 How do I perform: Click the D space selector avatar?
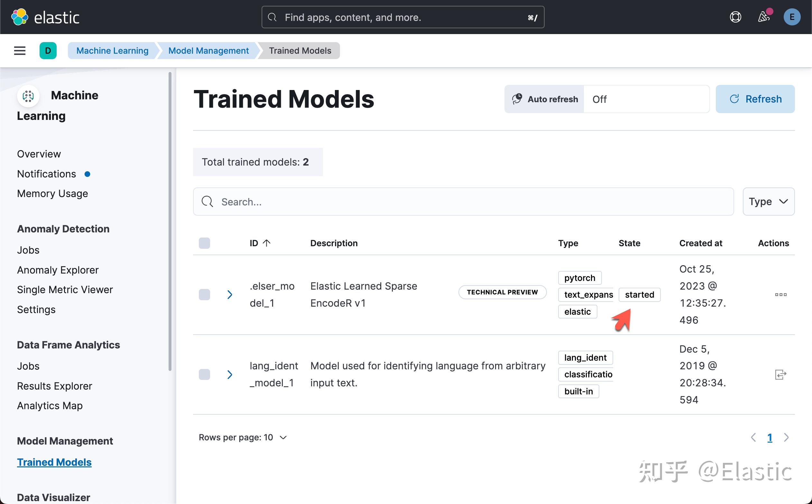[x=48, y=51]
